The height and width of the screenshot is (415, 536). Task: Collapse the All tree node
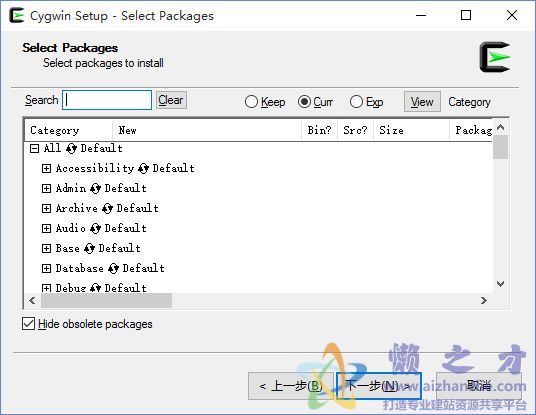click(34, 148)
